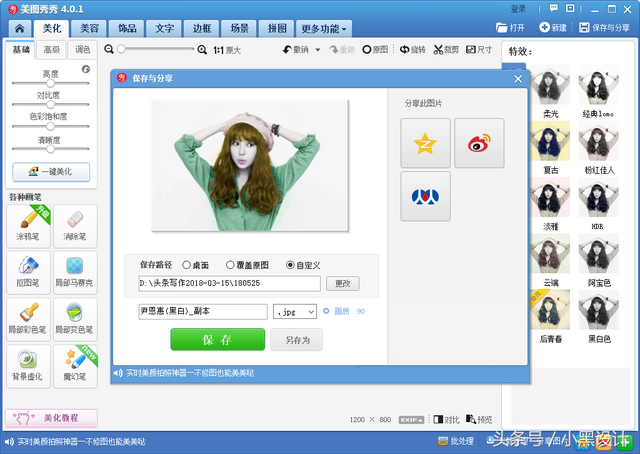Adjust the 亮度 brightness slider
This screenshot has height=454, width=640.
[x=50, y=83]
